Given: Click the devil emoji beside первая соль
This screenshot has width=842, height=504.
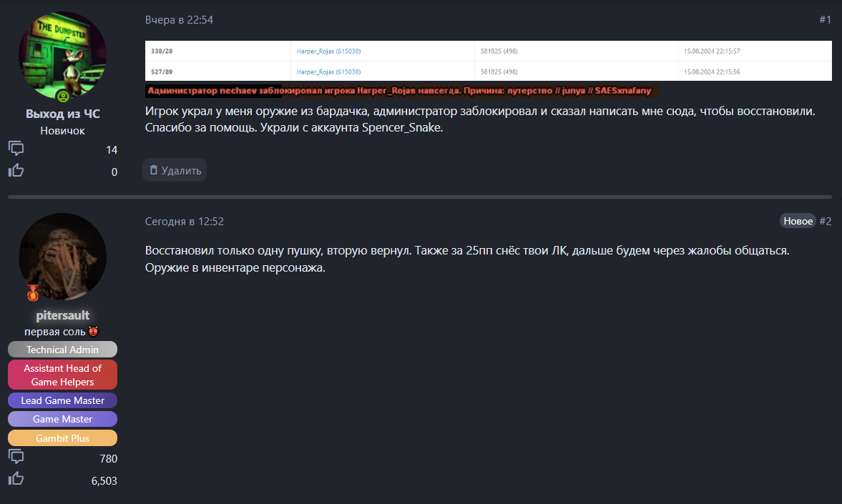Looking at the screenshot, I should pyautogui.click(x=93, y=331).
